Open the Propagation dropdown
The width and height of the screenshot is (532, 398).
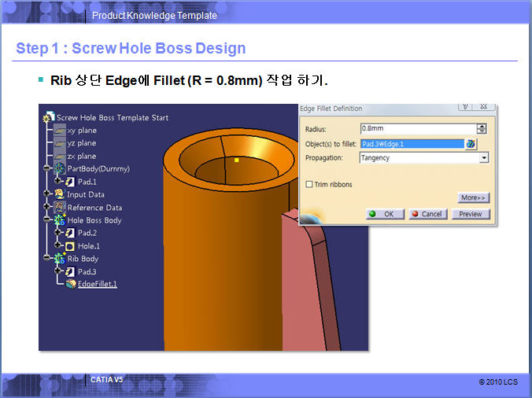pyautogui.click(x=483, y=157)
